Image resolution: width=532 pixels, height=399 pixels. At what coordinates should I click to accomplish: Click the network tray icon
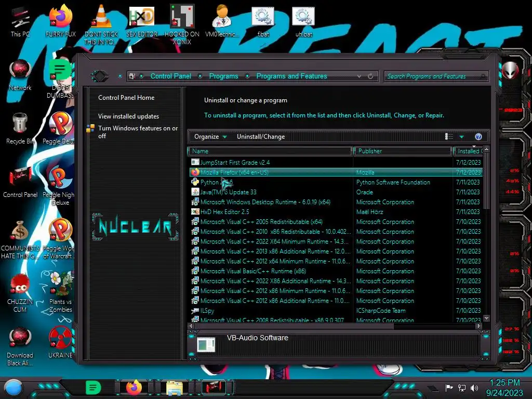[x=462, y=388]
